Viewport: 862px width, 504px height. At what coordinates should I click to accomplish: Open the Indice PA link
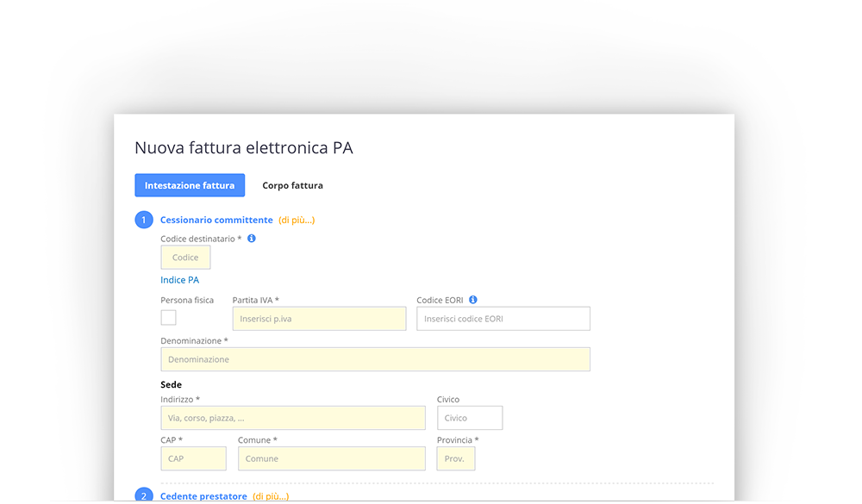[x=180, y=280]
